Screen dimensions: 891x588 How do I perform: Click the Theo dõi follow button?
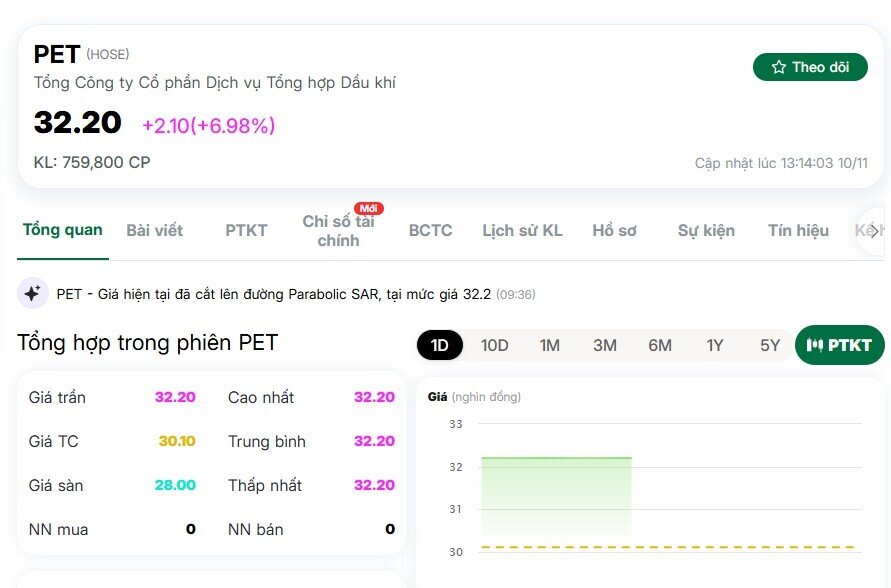pos(810,66)
